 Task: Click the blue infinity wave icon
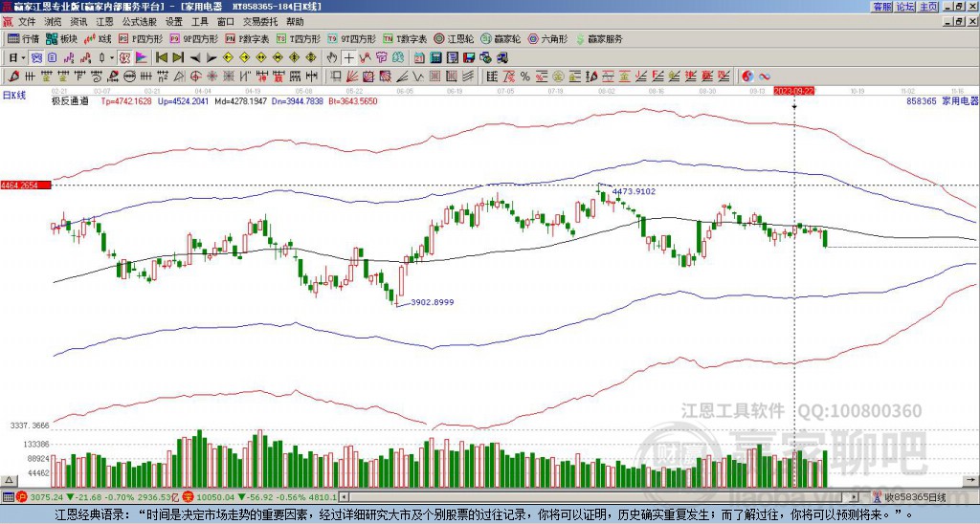pos(765,76)
